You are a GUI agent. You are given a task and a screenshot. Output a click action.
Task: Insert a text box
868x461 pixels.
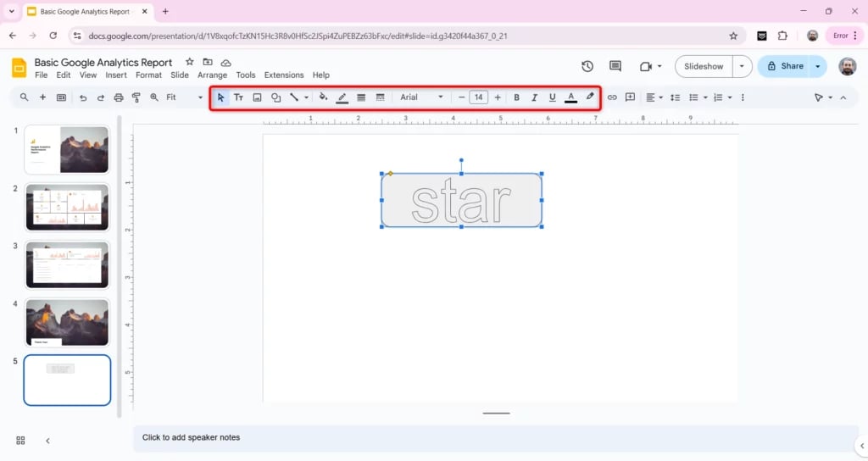[238, 97]
